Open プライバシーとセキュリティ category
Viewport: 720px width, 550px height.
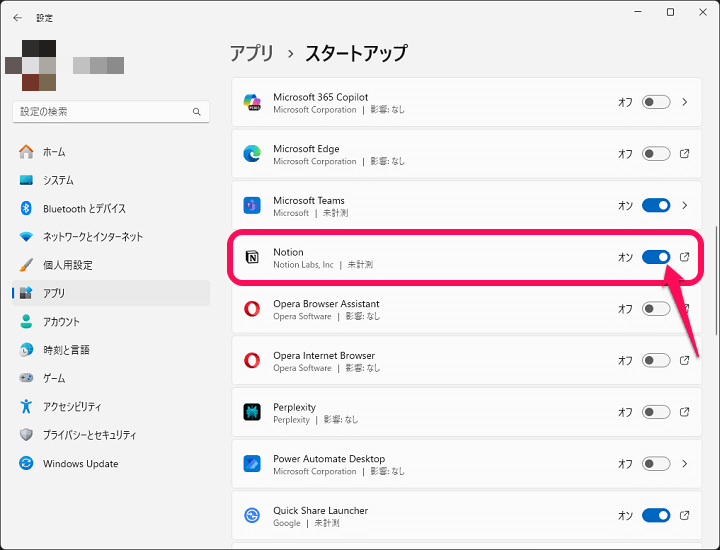click(111, 435)
